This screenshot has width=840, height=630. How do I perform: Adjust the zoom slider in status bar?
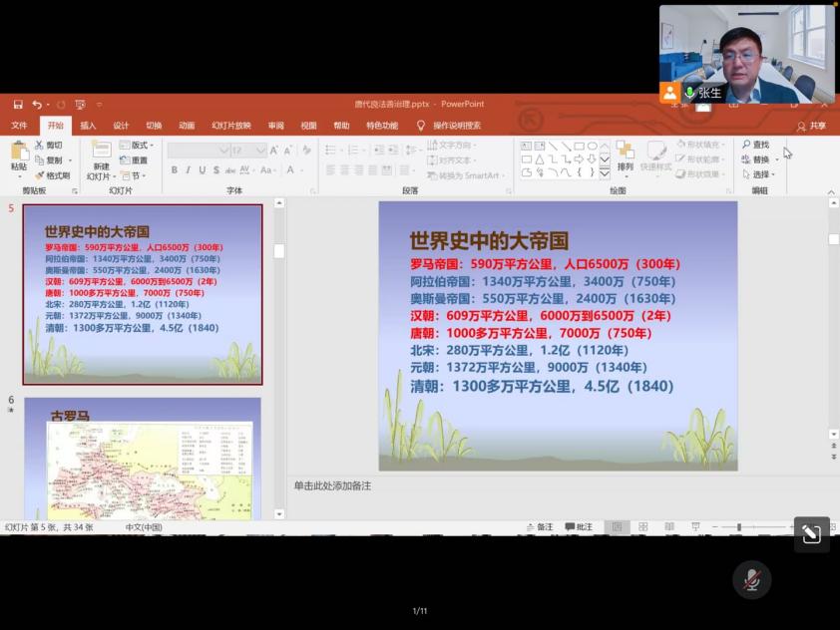(739, 526)
